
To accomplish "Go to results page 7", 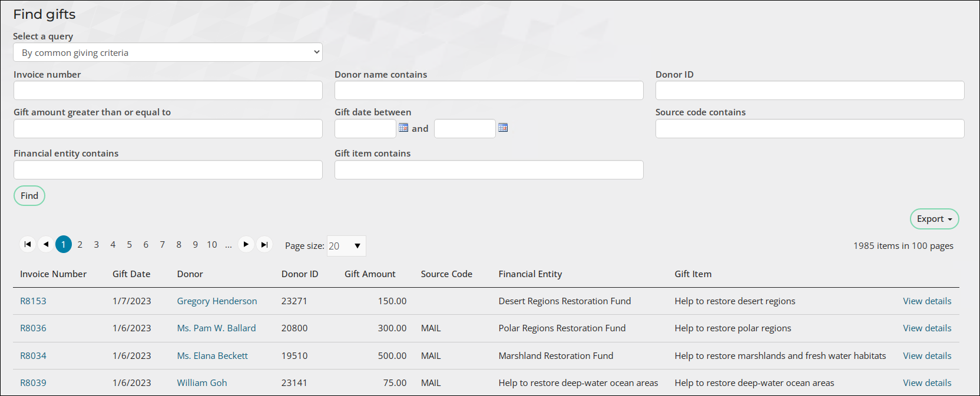I will [163, 244].
